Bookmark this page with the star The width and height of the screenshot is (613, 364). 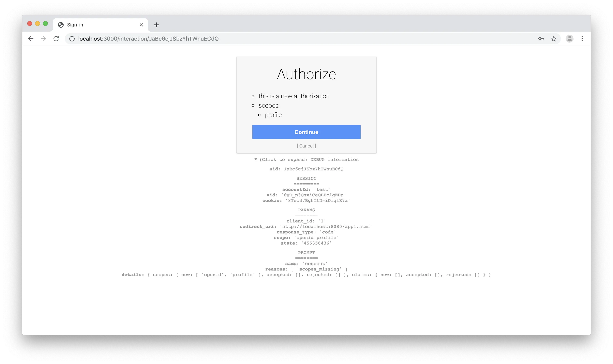(x=554, y=39)
